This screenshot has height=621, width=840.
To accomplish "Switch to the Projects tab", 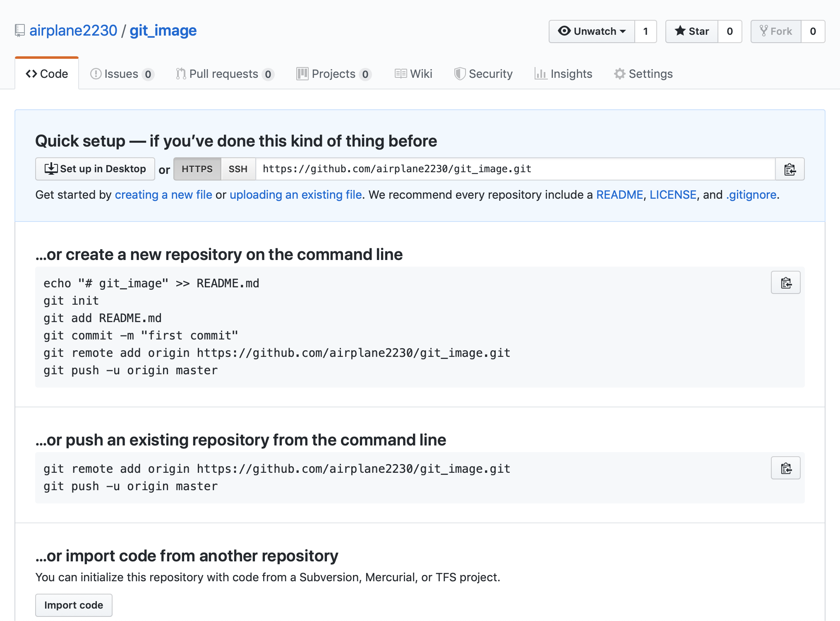I will [x=334, y=74].
